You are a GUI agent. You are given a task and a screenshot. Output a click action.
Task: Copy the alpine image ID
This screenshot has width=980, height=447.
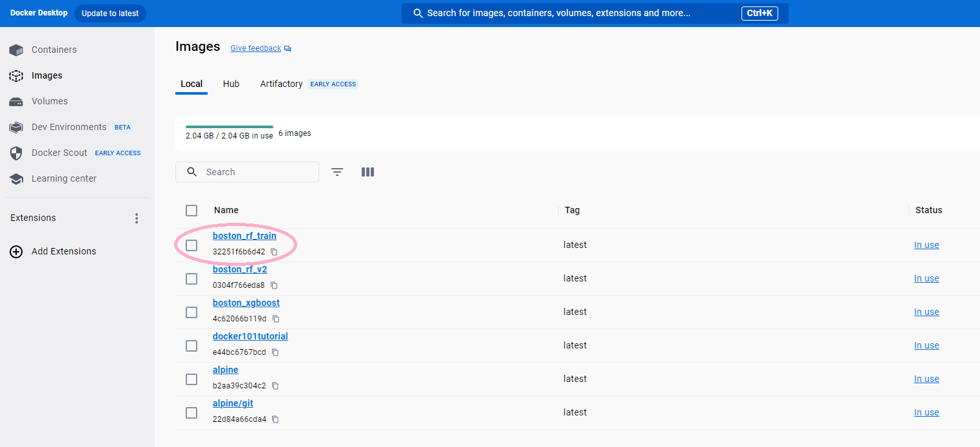tap(275, 386)
